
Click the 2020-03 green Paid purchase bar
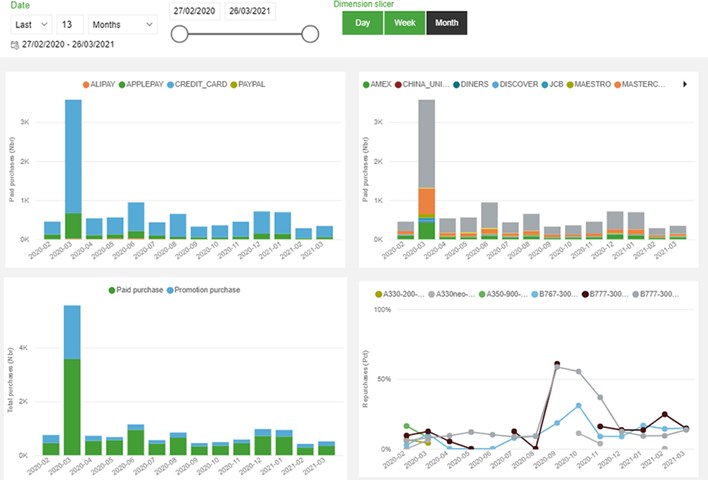point(72,407)
